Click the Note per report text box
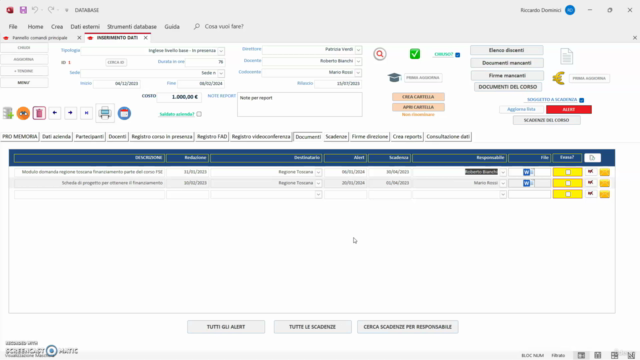Viewport: 640px width, 360px height. (300, 104)
